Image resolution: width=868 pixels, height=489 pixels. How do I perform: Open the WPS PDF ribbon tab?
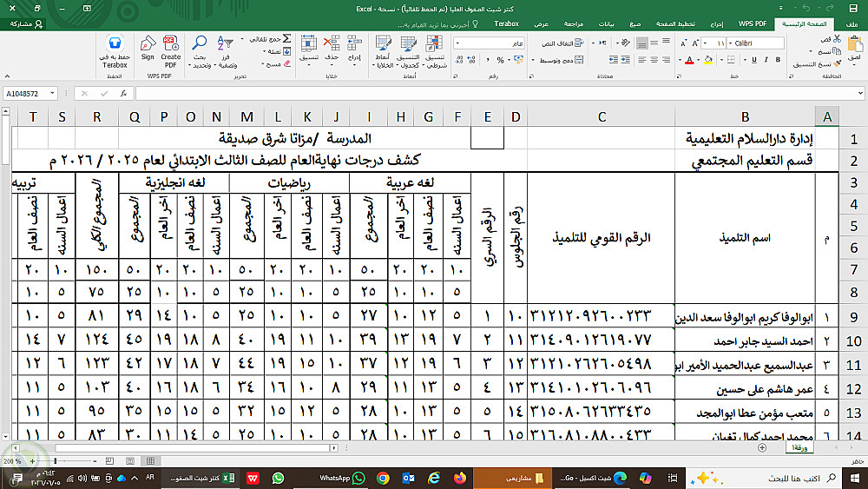[753, 23]
